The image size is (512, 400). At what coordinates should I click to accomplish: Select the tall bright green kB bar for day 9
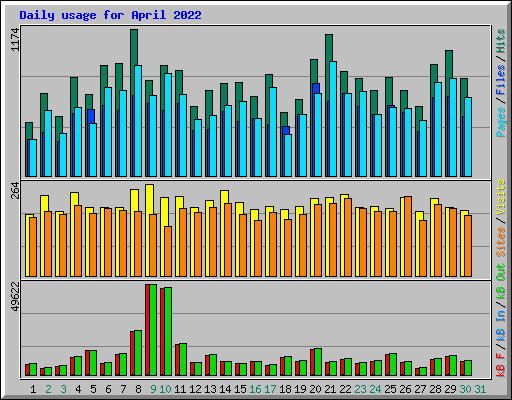(153, 330)
